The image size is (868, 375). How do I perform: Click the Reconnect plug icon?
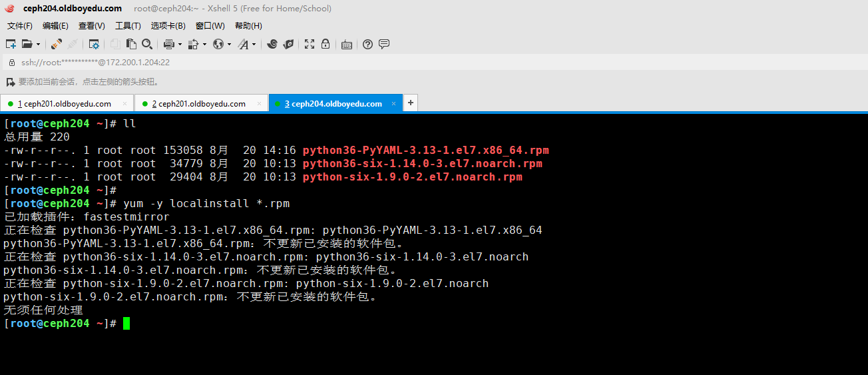tap(57, 44)
